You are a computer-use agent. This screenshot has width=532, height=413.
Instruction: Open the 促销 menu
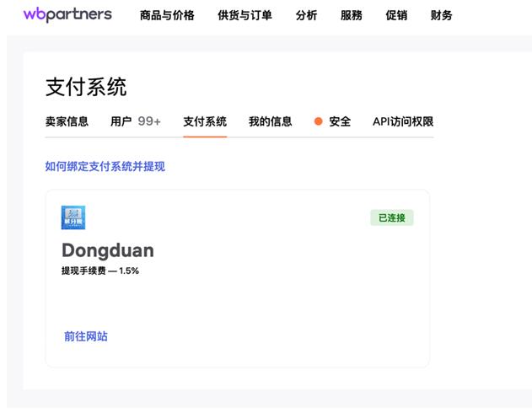click(x=396, y=15)
